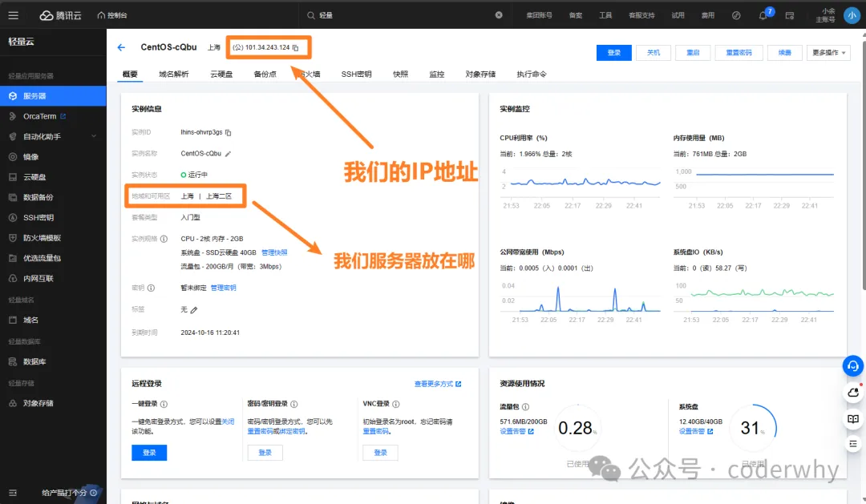This screenshot has height=504, width=866.
Task: Clear the search box with the X icon
Action: tap(499, 15)
